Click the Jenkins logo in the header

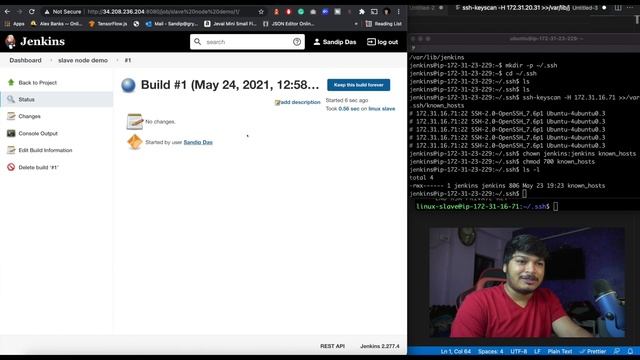(35, 41)
